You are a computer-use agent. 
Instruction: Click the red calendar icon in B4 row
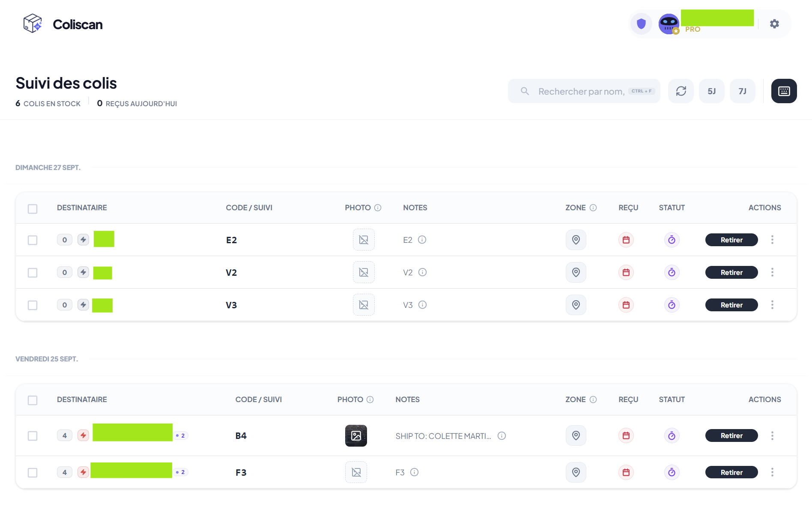626,435
